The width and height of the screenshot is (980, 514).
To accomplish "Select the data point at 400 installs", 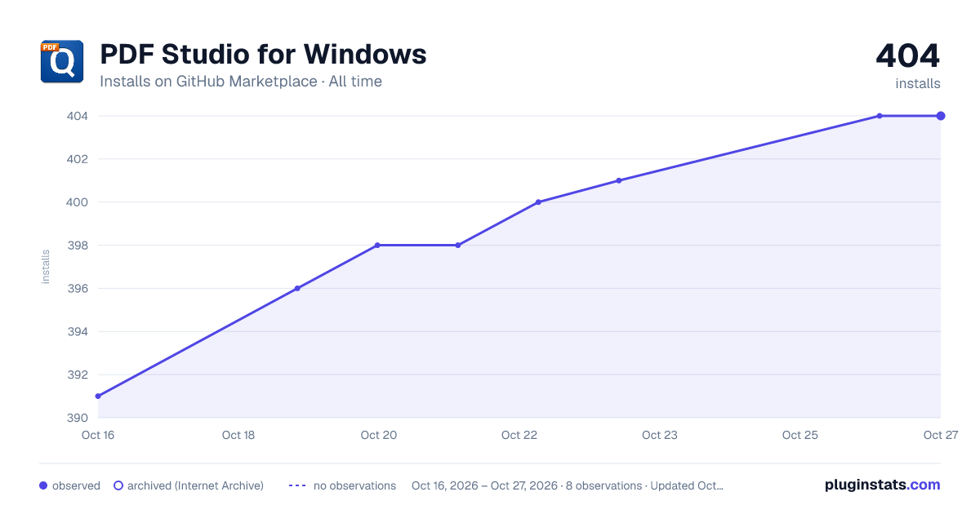I will tap(538, 202).
